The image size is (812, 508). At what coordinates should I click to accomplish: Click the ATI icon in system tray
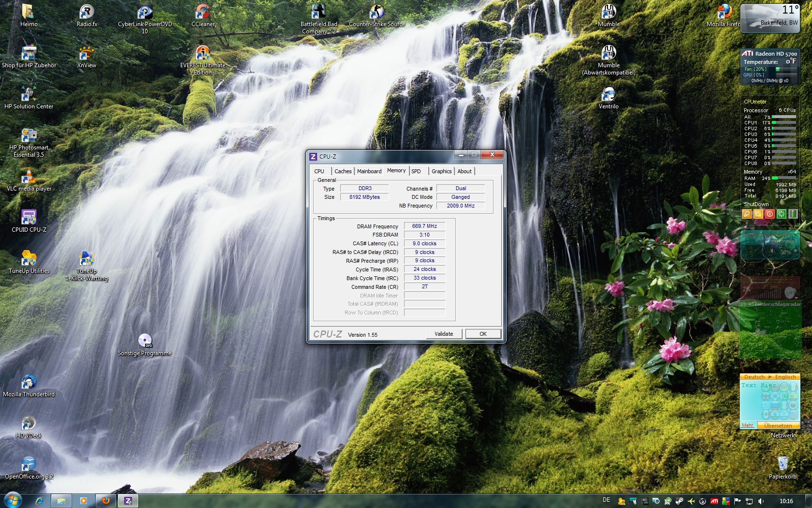[x=714, y=501]
